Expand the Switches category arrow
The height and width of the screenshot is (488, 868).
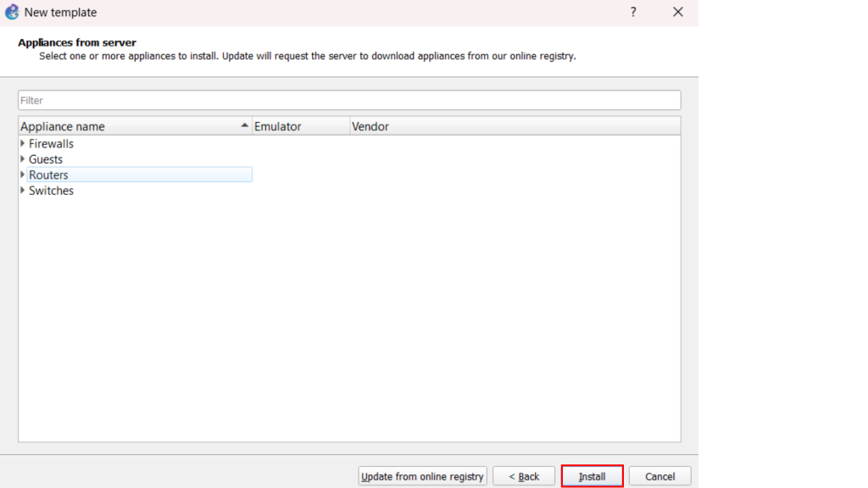coord(23,191)
